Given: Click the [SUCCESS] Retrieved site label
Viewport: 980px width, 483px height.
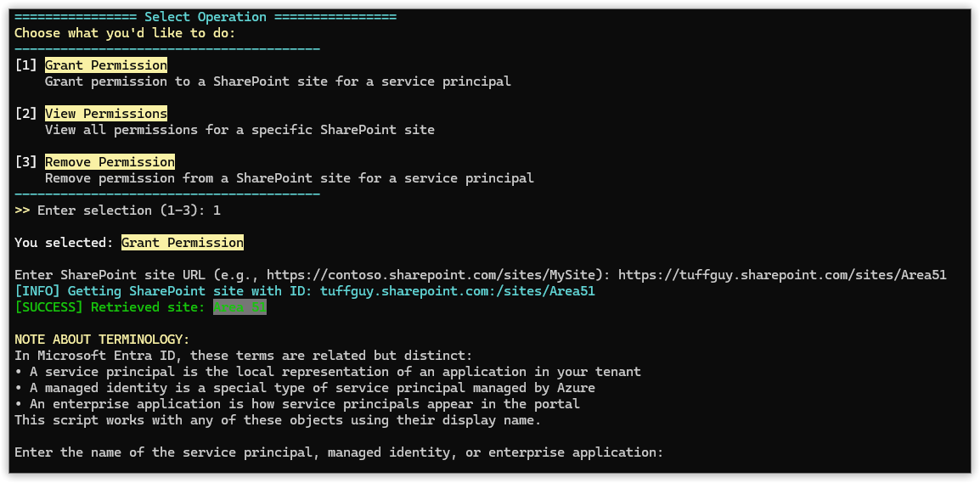Looking at the screenshot, I should tap(110, 307).
